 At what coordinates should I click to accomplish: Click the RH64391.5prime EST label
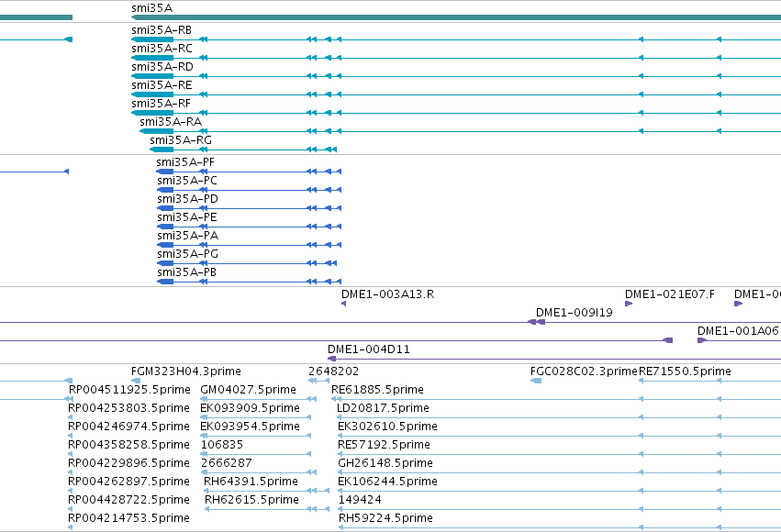point(251,482)
